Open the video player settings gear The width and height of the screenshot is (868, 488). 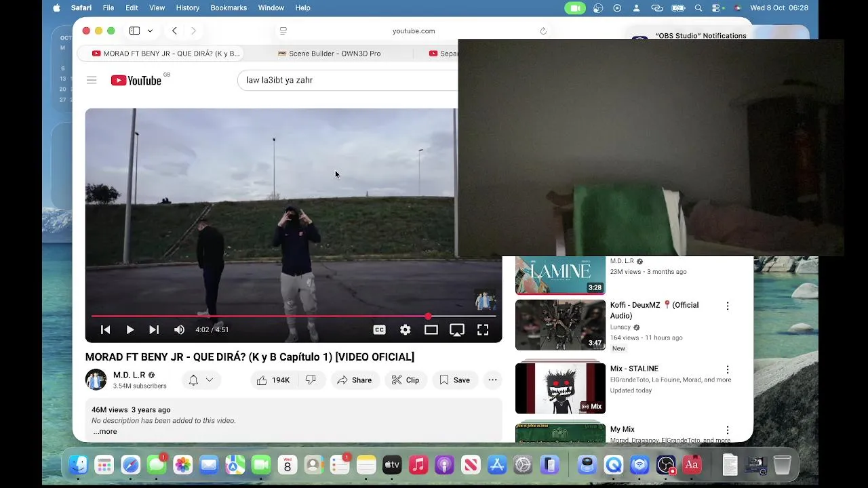(405, 329)
